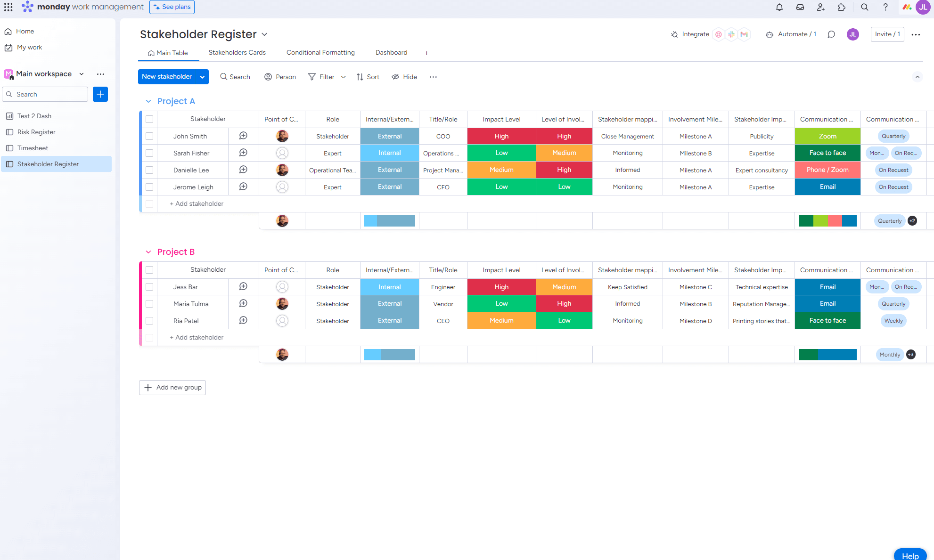The image size is (934, 560).
Task: Collapse the Project A group
Action: click(x=148, y=101)
